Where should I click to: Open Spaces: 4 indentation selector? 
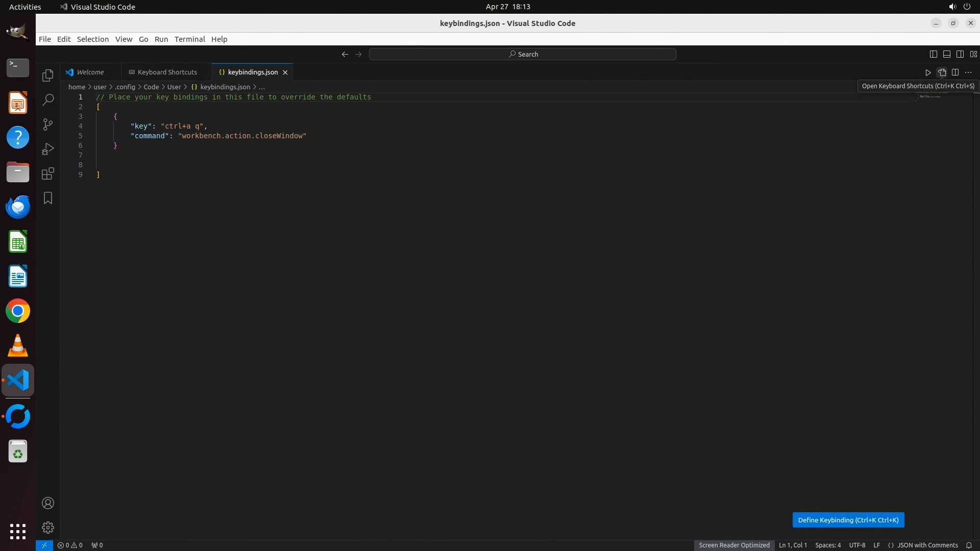click(827, 545)
